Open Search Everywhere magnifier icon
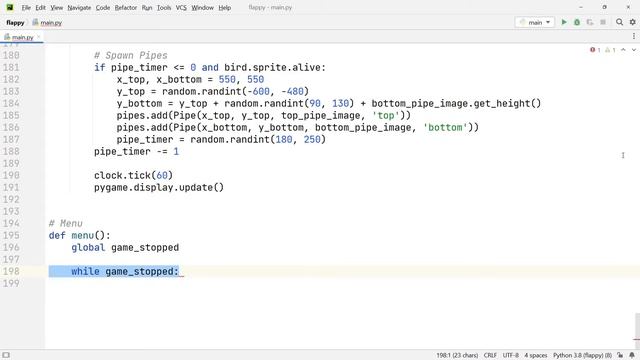 click(619, 22)
